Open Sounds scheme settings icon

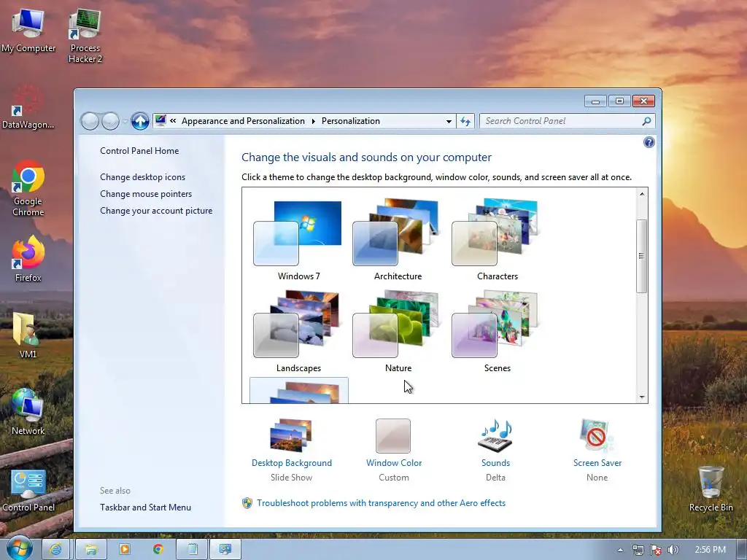click(x=495, y=435)
